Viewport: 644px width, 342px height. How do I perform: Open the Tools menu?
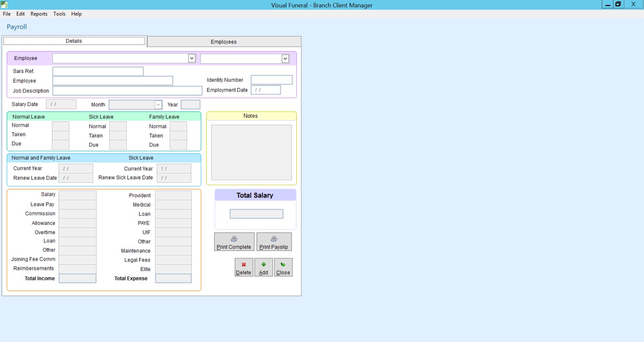(59, 14)
